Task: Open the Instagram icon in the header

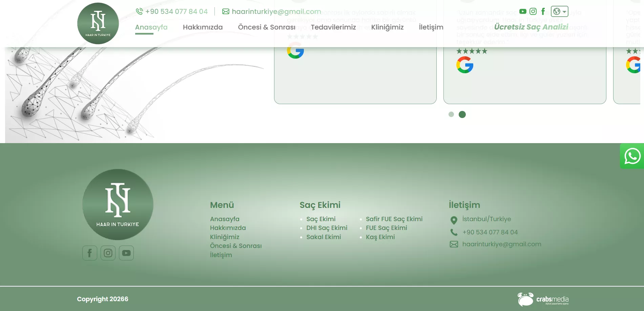Action: tap(533, 12)
